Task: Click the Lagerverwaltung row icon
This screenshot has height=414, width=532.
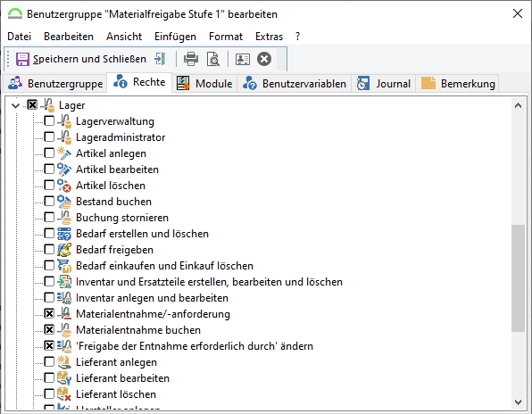Action: pos(64,121)
